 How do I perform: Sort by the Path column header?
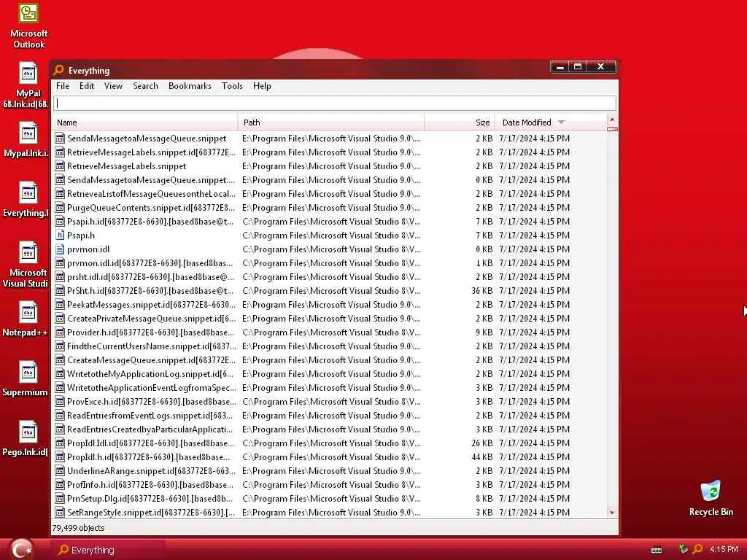(332, 122)
